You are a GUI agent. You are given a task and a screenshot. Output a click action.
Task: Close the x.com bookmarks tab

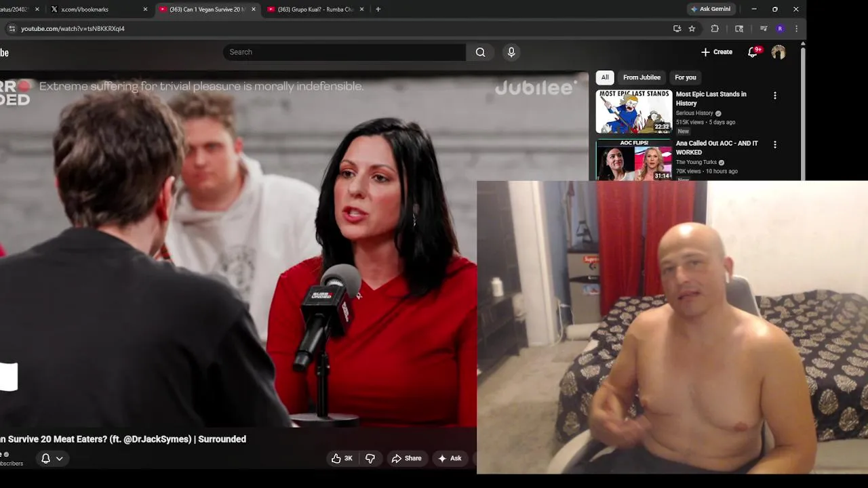[145, 9]
